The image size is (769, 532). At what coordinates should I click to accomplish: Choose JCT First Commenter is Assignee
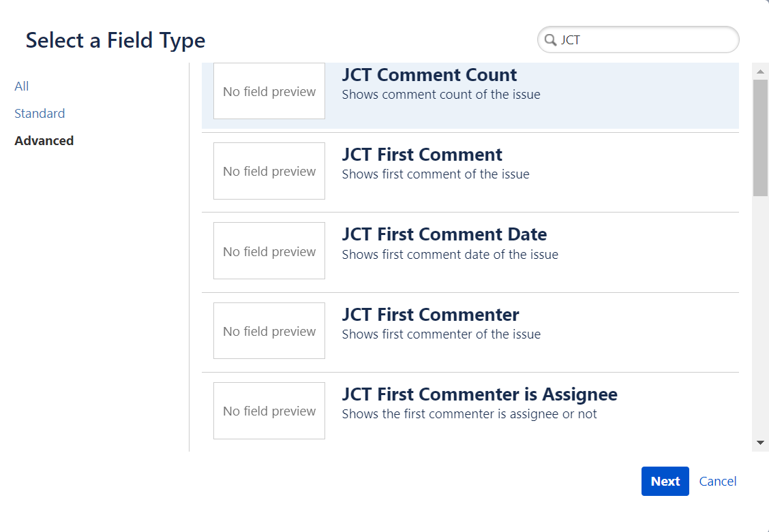click(x=479, y=394)
